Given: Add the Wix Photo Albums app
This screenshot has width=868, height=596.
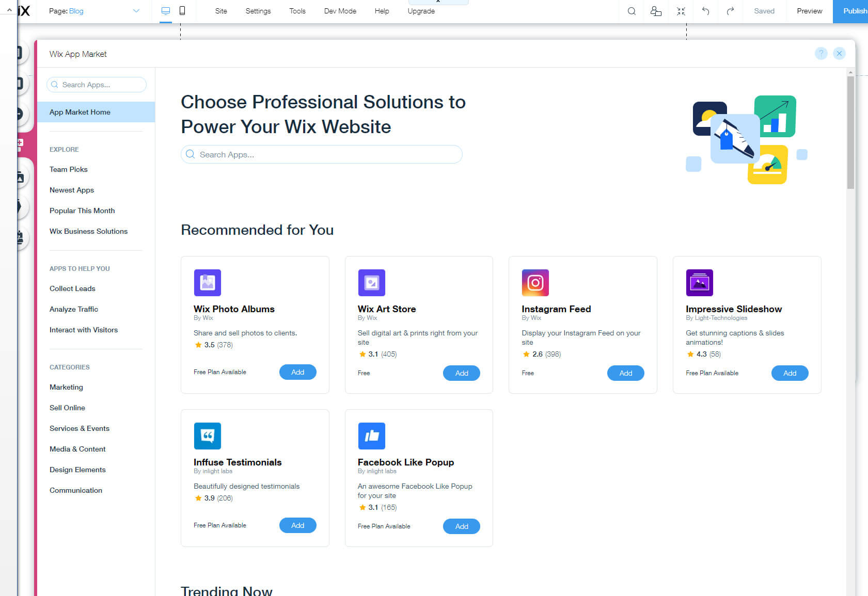Looking at the screenshot, I should [x=297, y=372].
